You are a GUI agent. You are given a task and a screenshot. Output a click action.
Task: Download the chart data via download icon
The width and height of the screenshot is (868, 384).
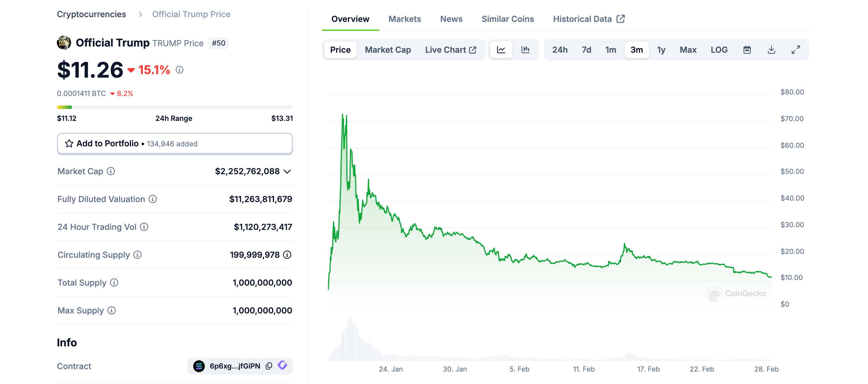772,49
